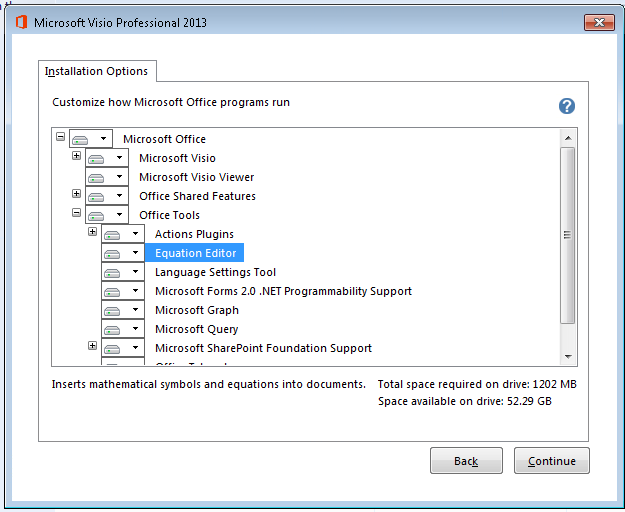Viewport: 625px width, 512px height.
Task: Select Office Tools in the tree
Action: [169, 215]
